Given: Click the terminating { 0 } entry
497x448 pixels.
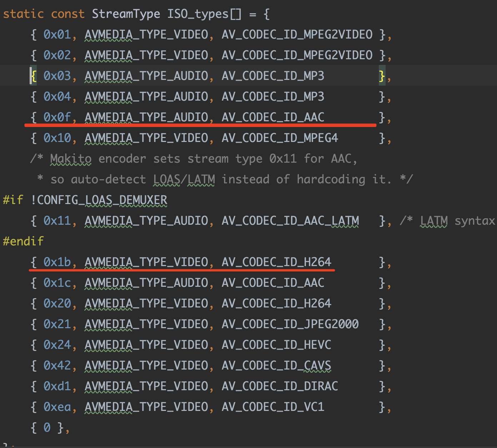Looking at the screenshot, I should click(47, 428).
